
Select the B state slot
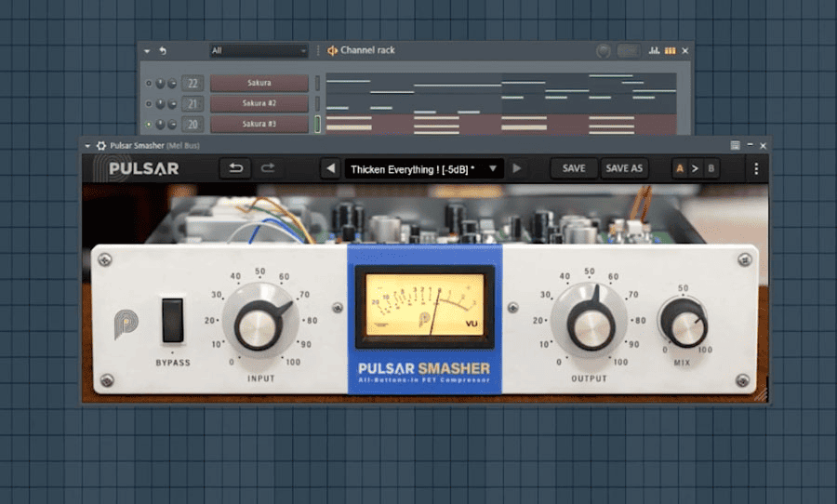pyautogui.click(x=711, y=168)
